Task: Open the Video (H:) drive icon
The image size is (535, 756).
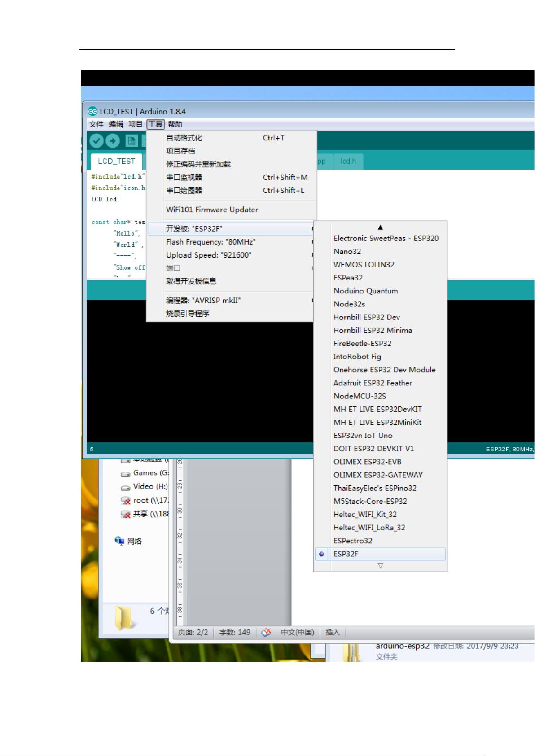Action: coord(126,487)
